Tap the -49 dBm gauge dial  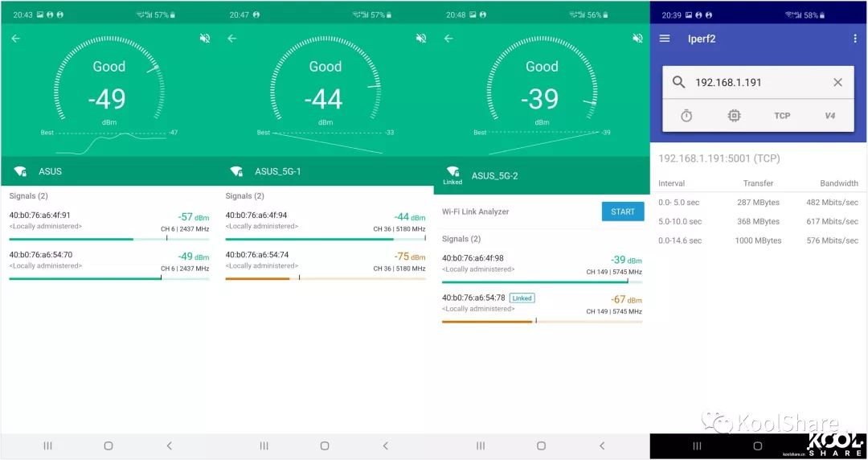click(109, 79)
